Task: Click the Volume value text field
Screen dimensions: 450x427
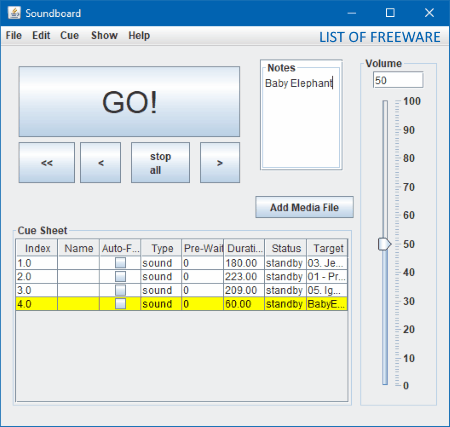Action: (398, 80)
